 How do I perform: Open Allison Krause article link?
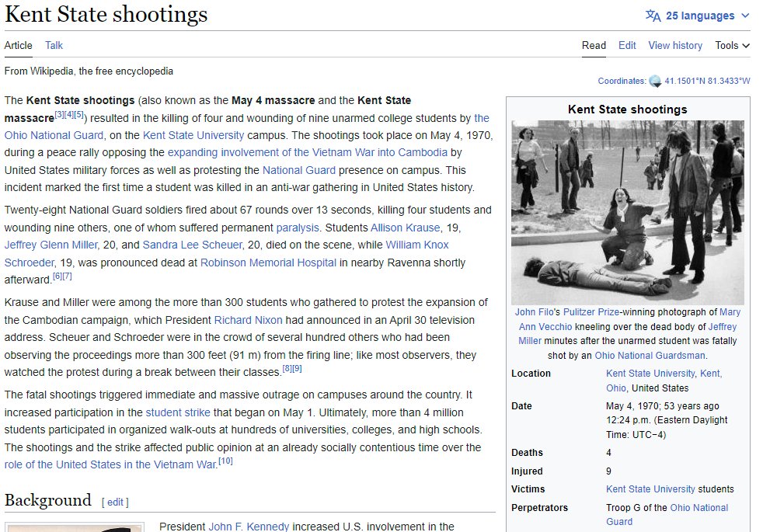(405, 228)
